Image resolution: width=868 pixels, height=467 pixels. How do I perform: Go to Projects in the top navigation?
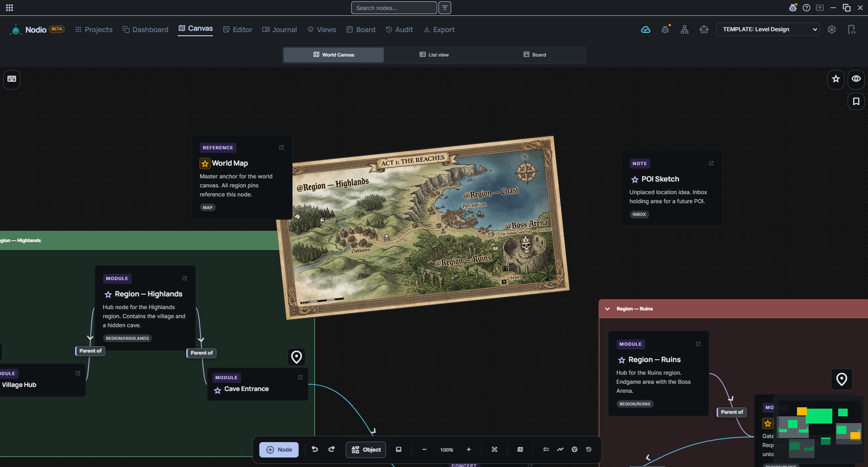pyautogui.click(x=94, y=29)
